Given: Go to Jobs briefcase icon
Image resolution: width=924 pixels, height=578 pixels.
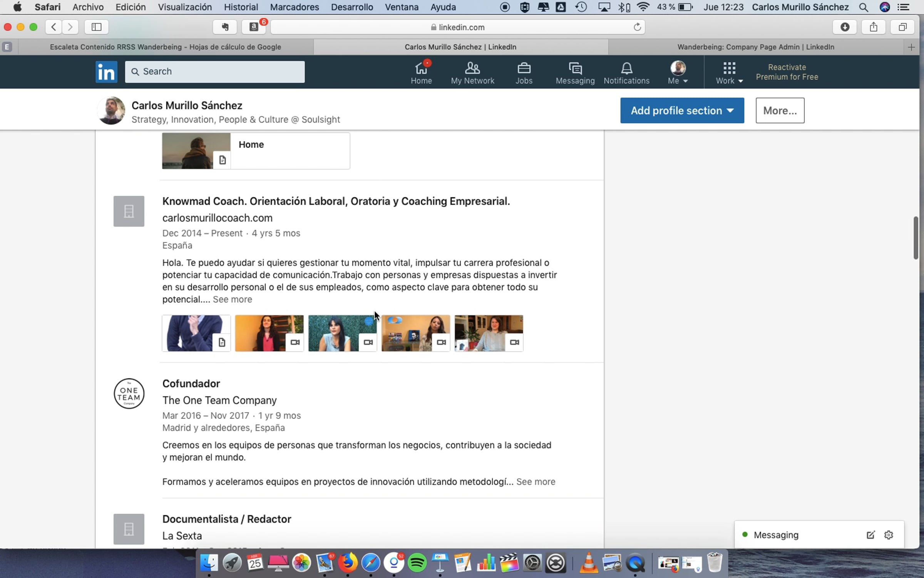Looking at the screenshot, I should pos(524,72).
